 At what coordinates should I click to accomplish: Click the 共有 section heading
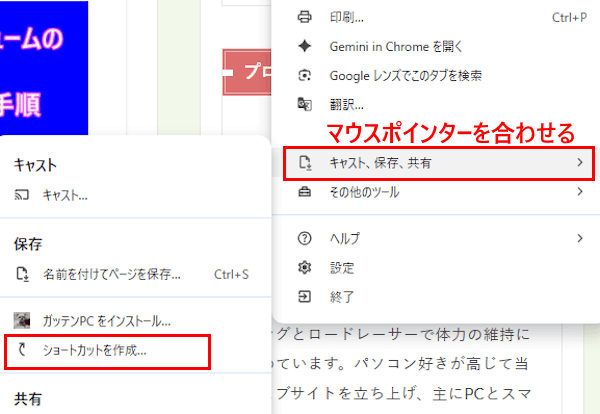tap(28, 399)
